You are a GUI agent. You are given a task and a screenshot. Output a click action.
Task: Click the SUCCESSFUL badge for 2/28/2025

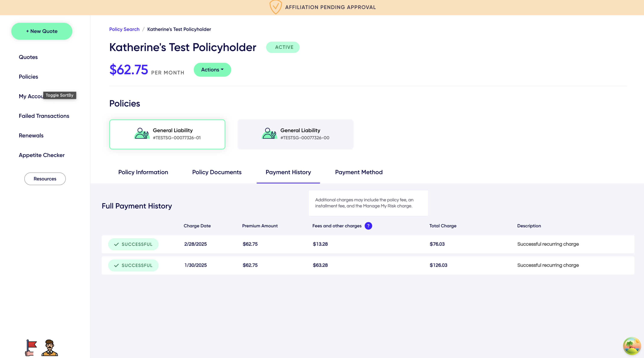pos(133,244)
